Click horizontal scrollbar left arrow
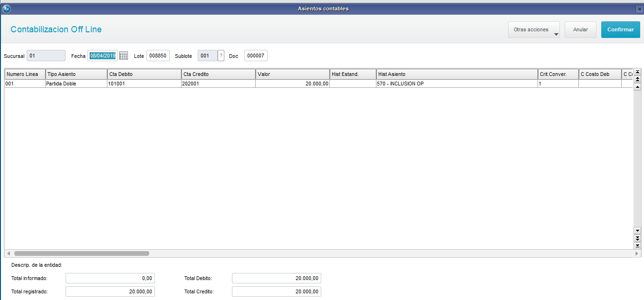 point(8,253)
